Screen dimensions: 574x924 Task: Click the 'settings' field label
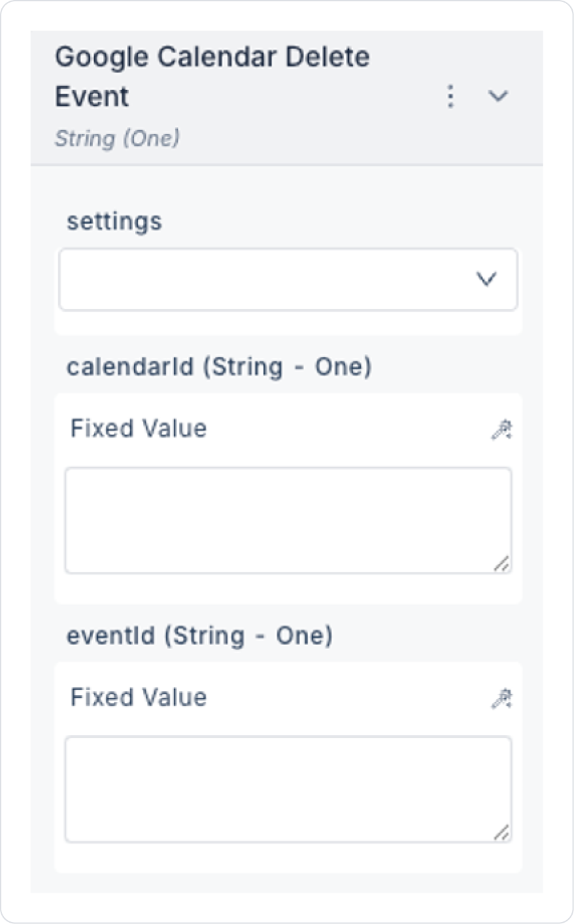pos(114,222)
